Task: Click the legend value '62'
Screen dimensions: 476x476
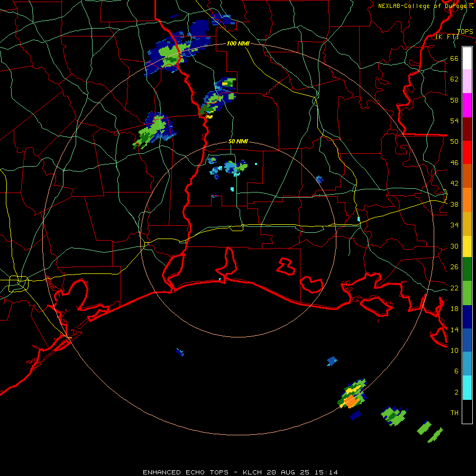Action: [454, 79]
